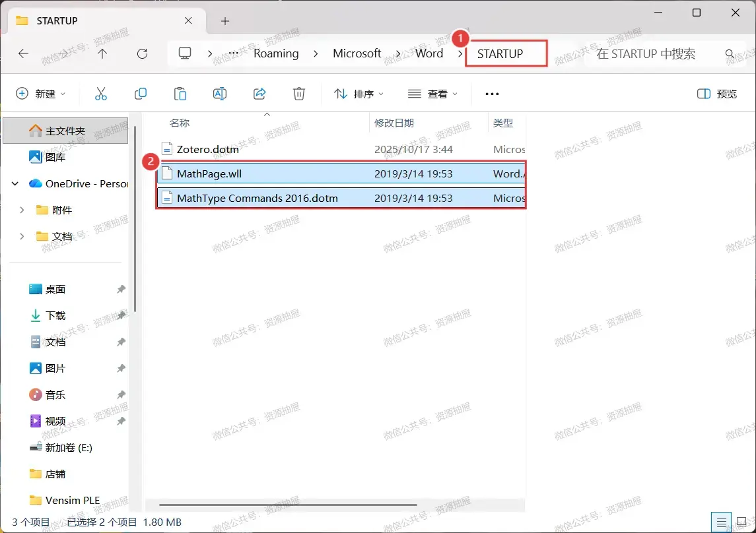756x533 pixels.
Task: Close the STARTUP tab
Action: point(188,20)
